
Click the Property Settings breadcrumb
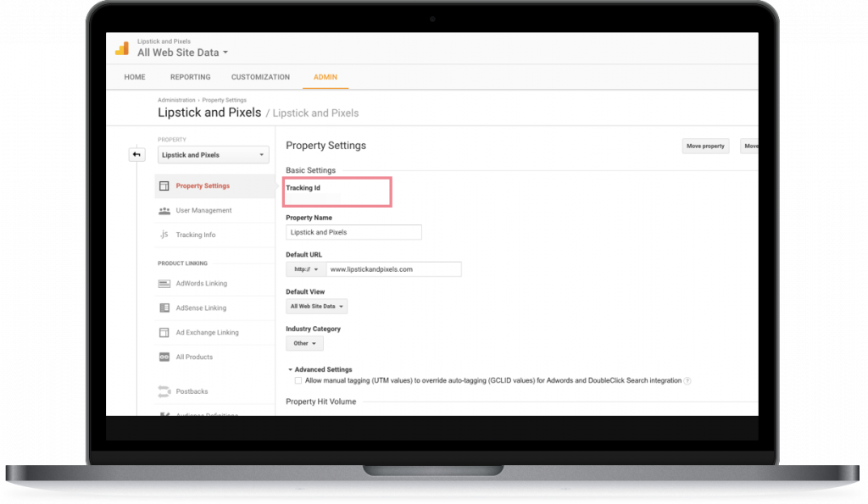tap(224, 100)
